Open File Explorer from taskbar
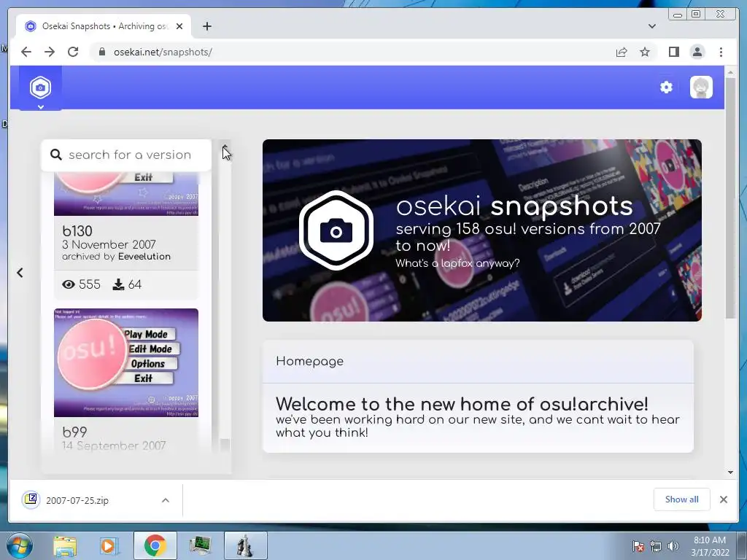 point(65,545)
